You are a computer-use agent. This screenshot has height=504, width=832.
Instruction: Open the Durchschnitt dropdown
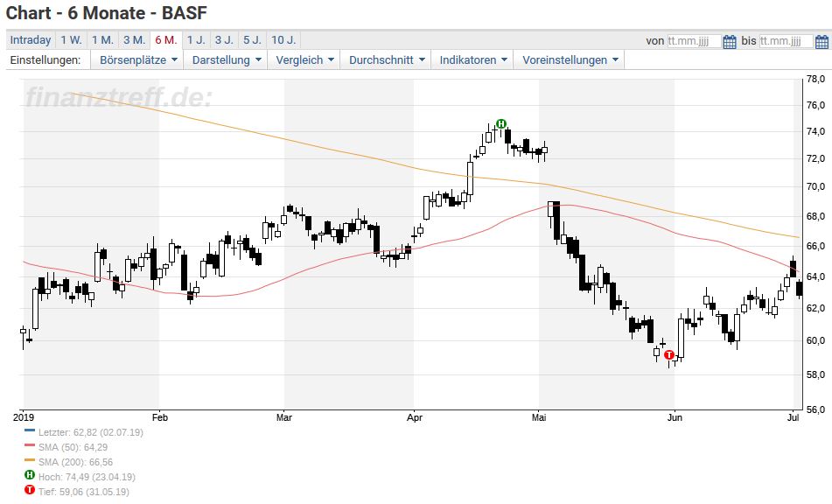pos(387,60)
